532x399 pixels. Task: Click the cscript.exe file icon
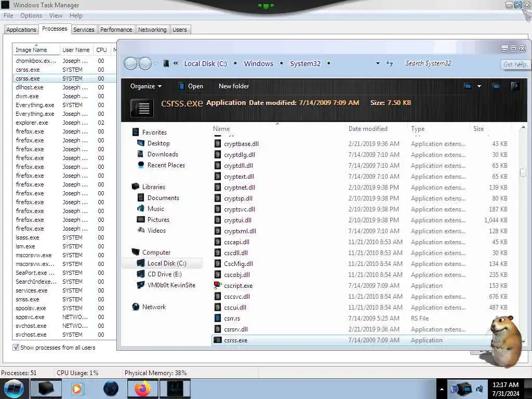click(x=218, y=286)
